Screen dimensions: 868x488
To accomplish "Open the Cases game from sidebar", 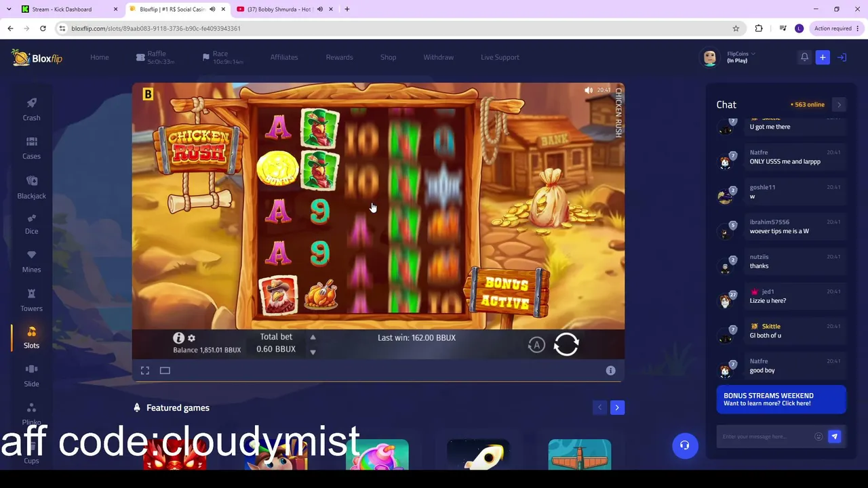I will tap(31, 148).
